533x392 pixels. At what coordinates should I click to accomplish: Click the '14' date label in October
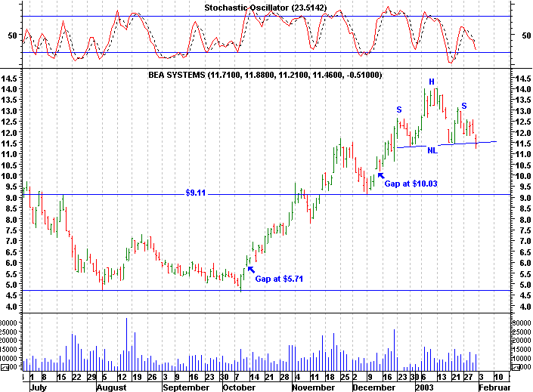[x=254, y=377]
